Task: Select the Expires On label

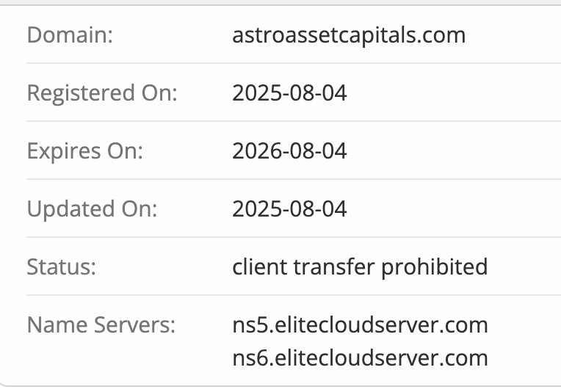Action: coord(84,151)
